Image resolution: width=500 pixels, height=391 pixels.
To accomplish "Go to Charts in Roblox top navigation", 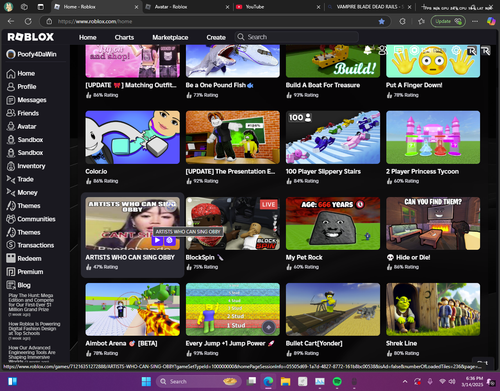I will [x=124, y=37].
